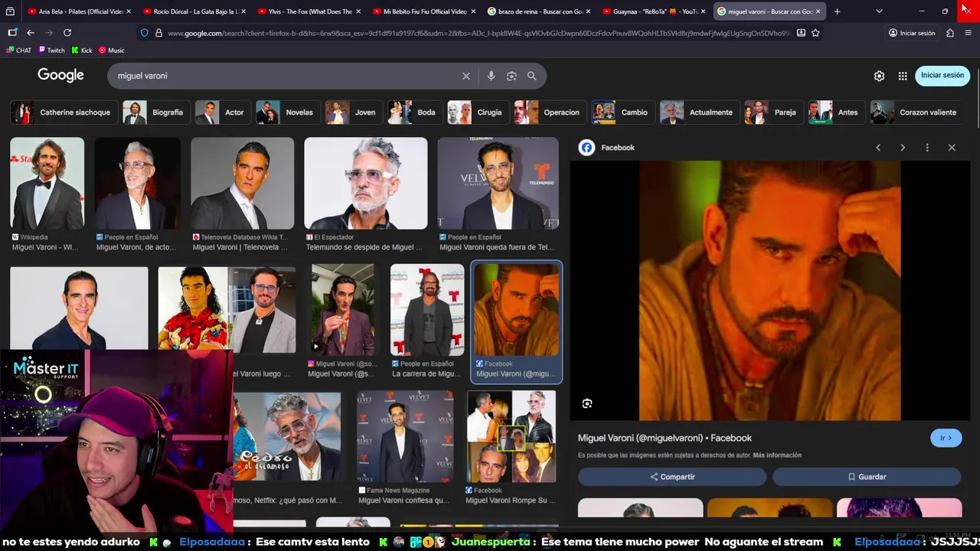Screen dimensions: 980x551
Task: Reload the page in the browser toolbar
Action: coord(67,33)
